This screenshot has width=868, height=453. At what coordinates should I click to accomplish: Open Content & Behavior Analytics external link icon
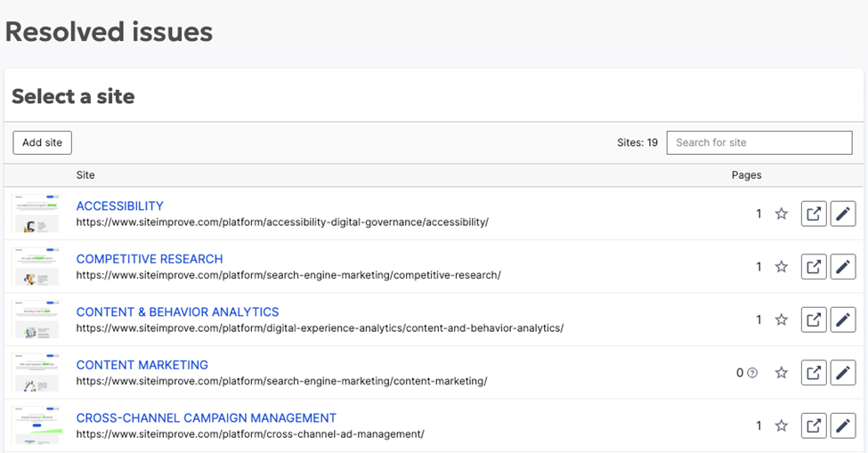point(814,320)
